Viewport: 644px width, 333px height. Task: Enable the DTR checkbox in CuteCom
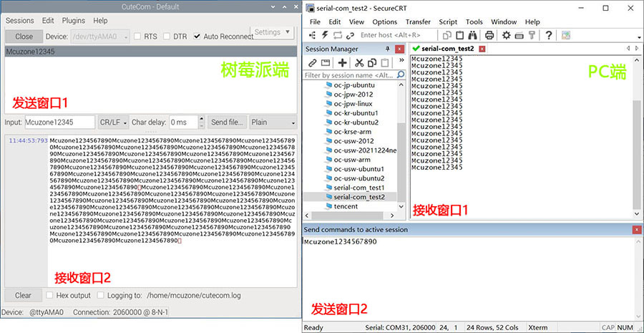click(x=166, y=37)
